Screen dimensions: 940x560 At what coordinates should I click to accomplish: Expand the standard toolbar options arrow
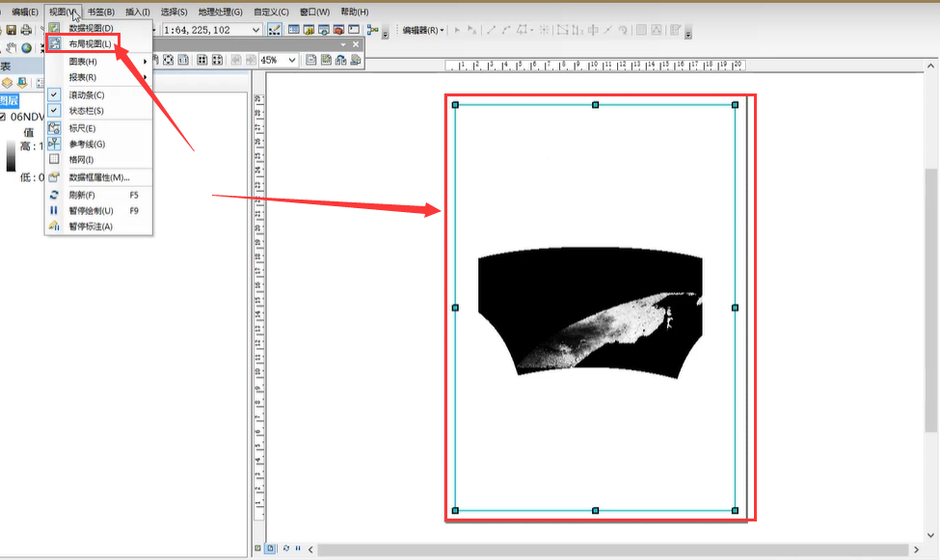click(x=386, y=33)
